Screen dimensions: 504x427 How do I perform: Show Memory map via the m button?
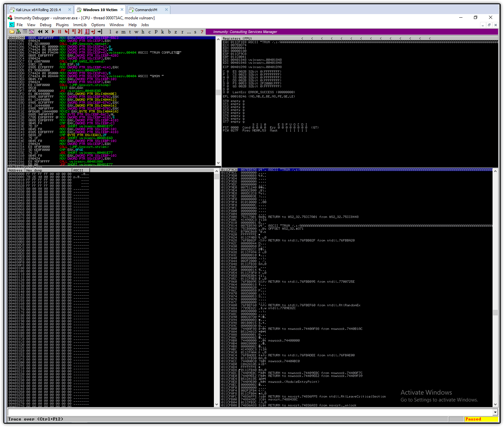[123, 32]
